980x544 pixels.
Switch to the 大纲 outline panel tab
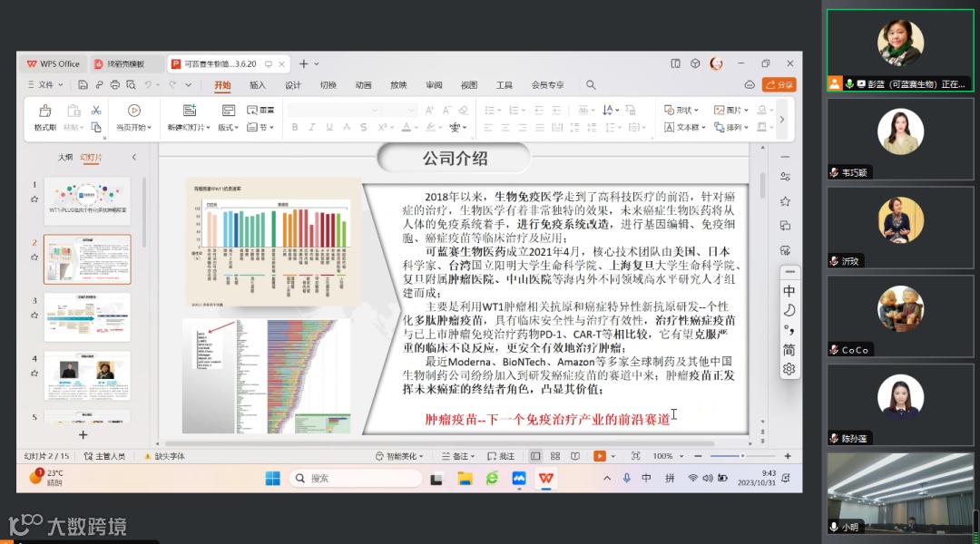click(65, 158)
